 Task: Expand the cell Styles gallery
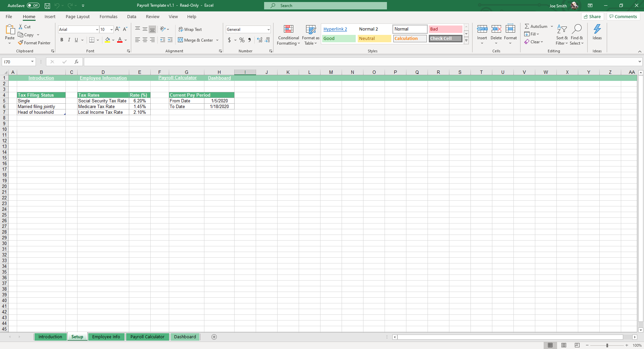coord(466,40)
